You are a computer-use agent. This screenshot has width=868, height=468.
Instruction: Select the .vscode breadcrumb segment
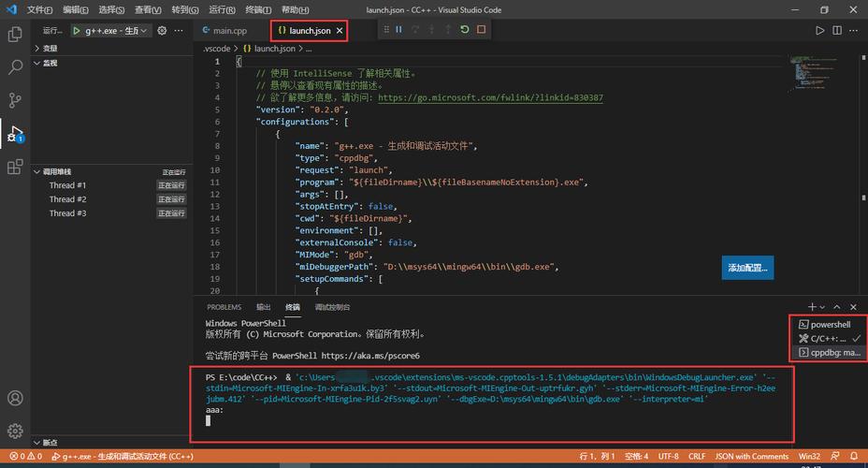pos(216,48)
